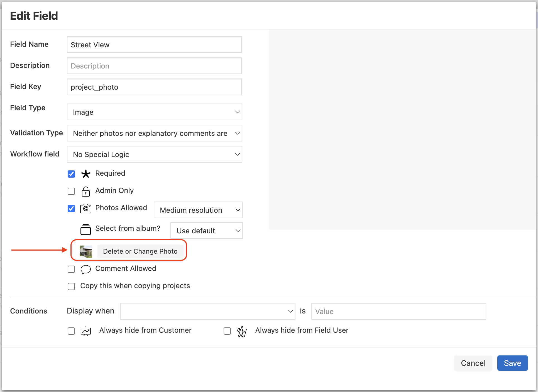Click the speech bubble icon for Comment Allowed
Viewport: 538px width, 392px height.
coord(86,269)
